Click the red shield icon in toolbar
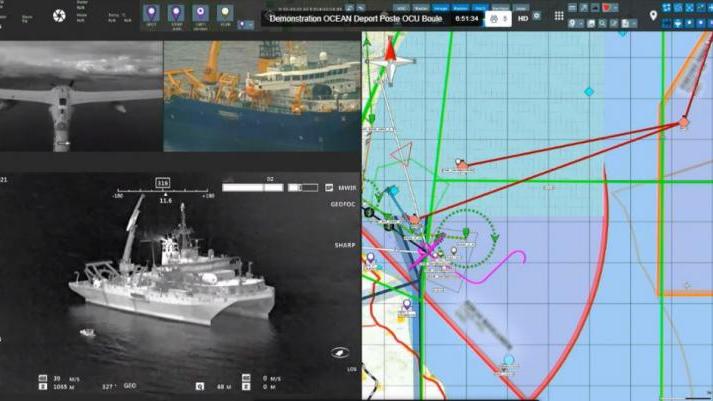The image size is (713, 401). (606, 8)
